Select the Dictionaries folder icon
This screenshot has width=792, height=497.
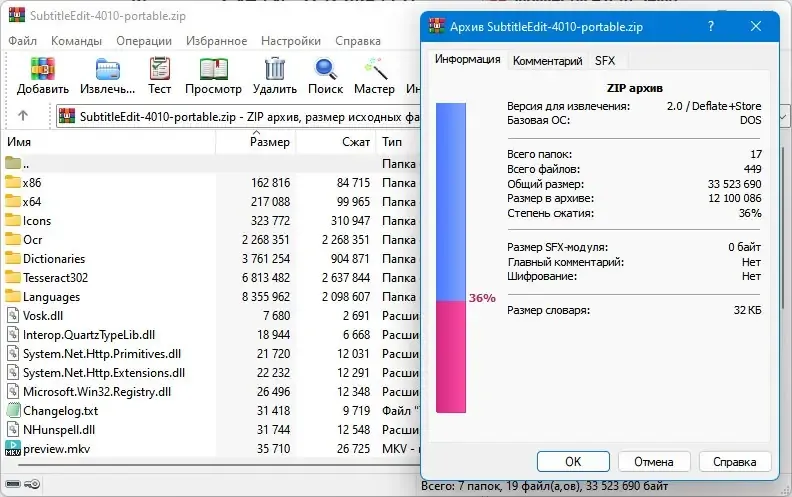coord(13,258)
